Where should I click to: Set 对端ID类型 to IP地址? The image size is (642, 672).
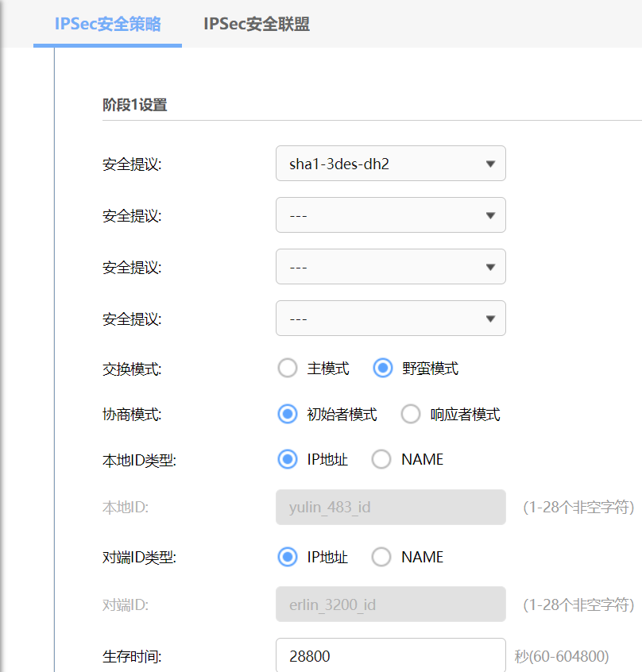pyautogui.click(x=287, y=557)
